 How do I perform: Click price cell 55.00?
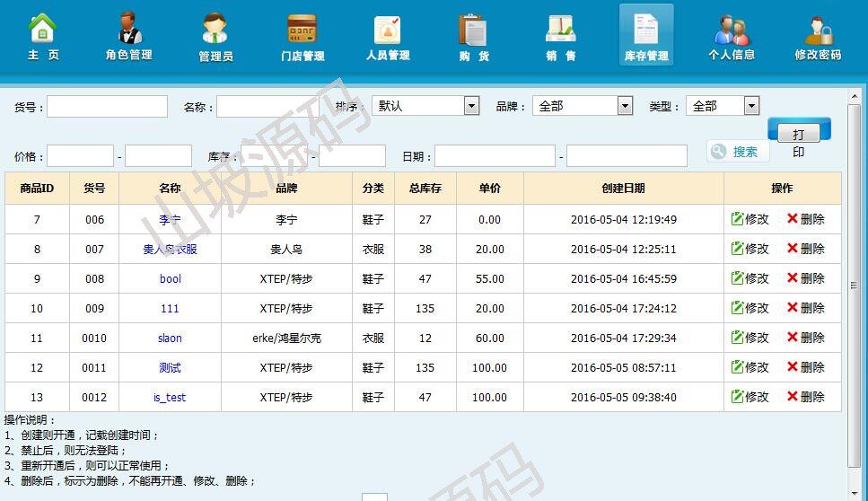pos(490,279)
